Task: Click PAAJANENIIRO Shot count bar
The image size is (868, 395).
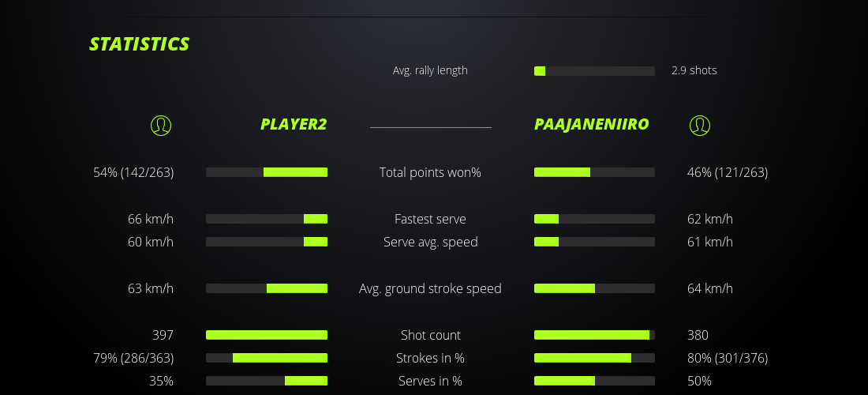Action: [x=594, y=335]
